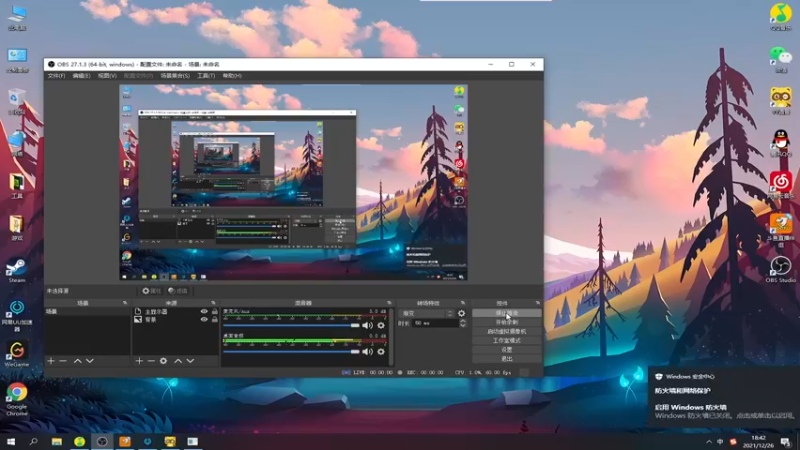The height and width of the screenshot is (450, 800).
Task: Open gear settings for 麦克风/Aux channel
Action: pos(381,325)
